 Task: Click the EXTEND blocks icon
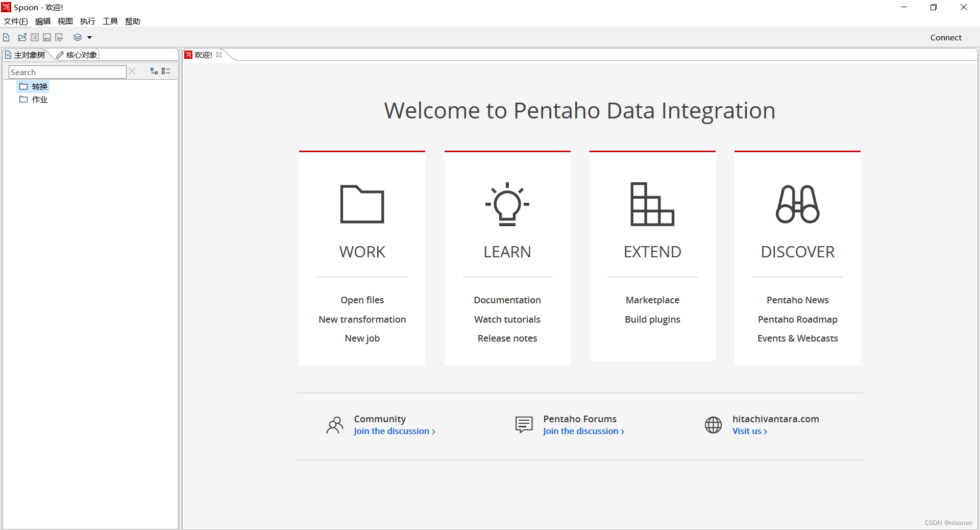(x=652, y=204)
